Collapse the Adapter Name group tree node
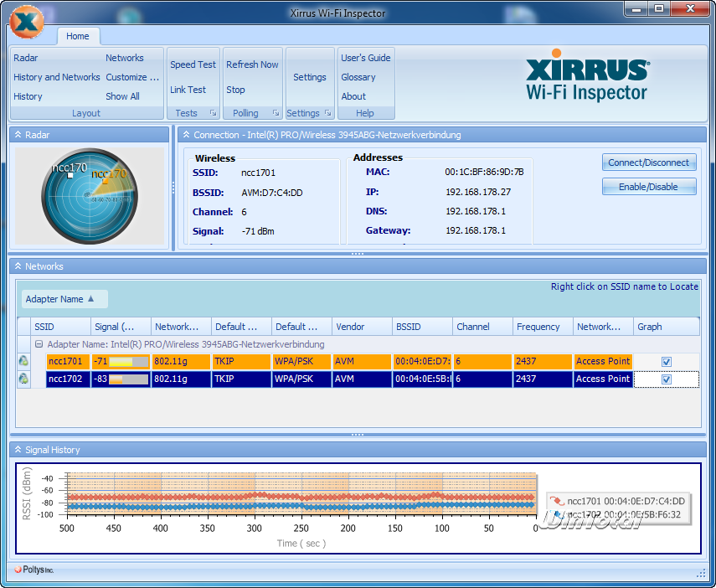The height and width of the screenshot is (588, 716). click(39, 344)
